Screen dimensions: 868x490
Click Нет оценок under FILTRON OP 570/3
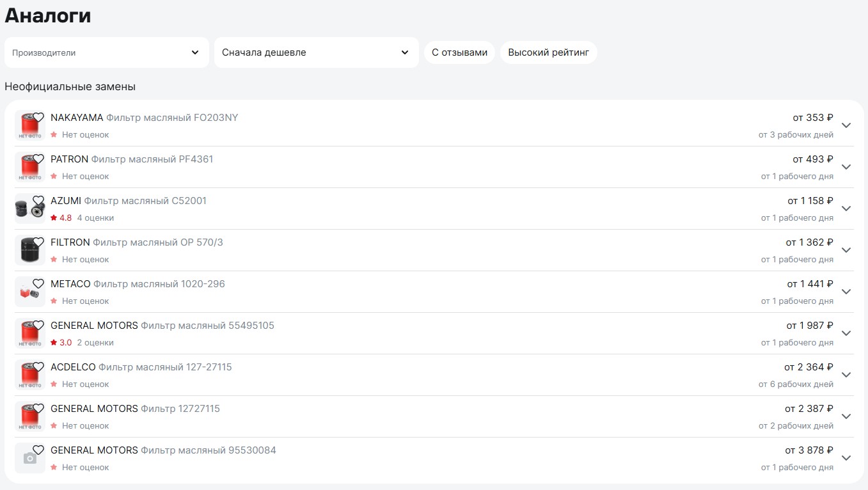(86, 260)
